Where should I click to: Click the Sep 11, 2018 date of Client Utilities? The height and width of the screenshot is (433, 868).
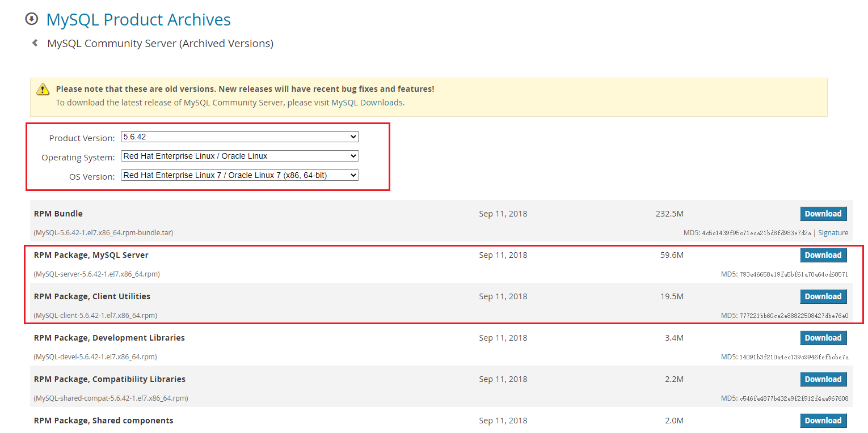coord(503,296)
